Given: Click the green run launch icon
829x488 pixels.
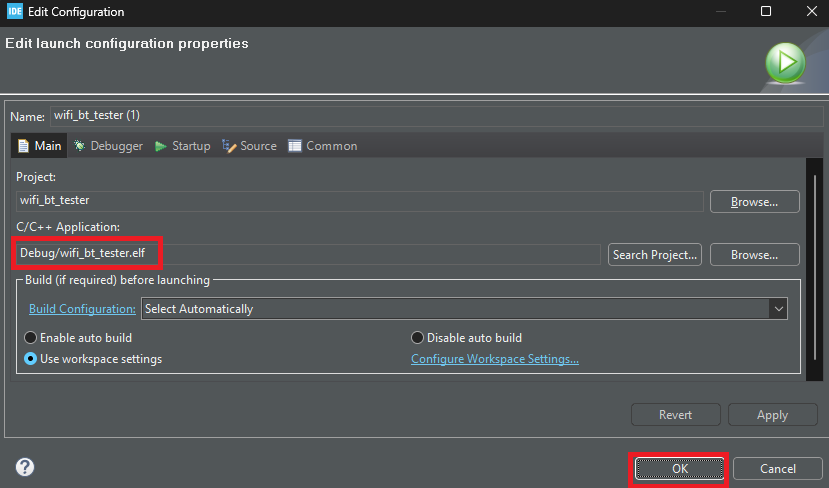Looking at the screenshot, I should [x=786, y=63].
